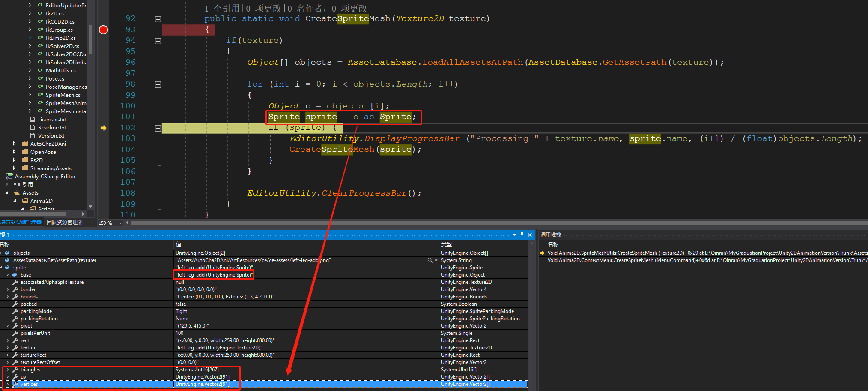Click Solution Explorer horizontal scroll right arrow
This screenshot has height=391, width=868.
pos(83,214)
